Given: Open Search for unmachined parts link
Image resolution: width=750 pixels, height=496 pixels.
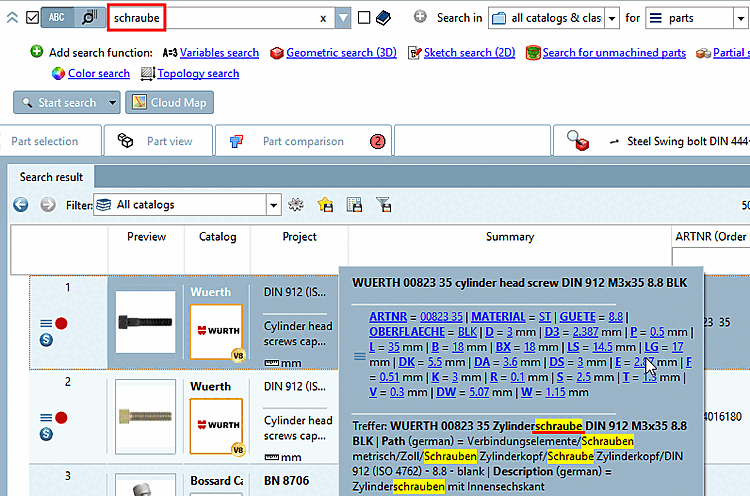Looking at the screenshot, I should pyautogui.click(x=614, y=53).
